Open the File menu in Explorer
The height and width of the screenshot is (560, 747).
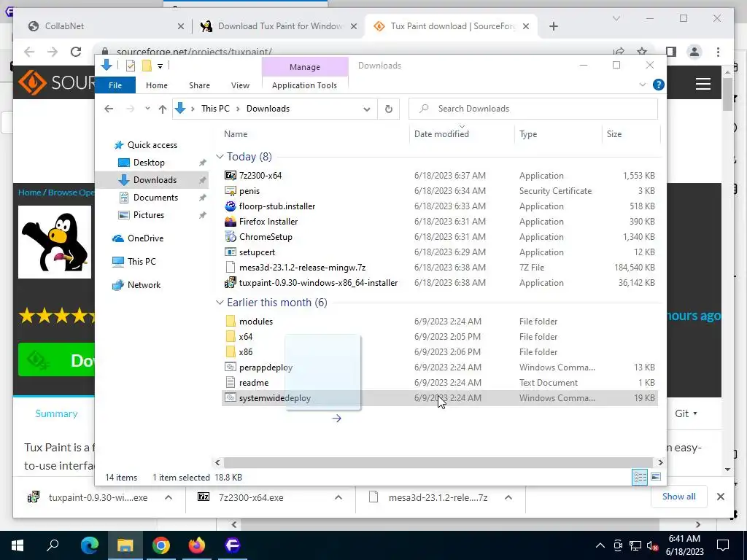pyautogui.click(x=115, y=85)
